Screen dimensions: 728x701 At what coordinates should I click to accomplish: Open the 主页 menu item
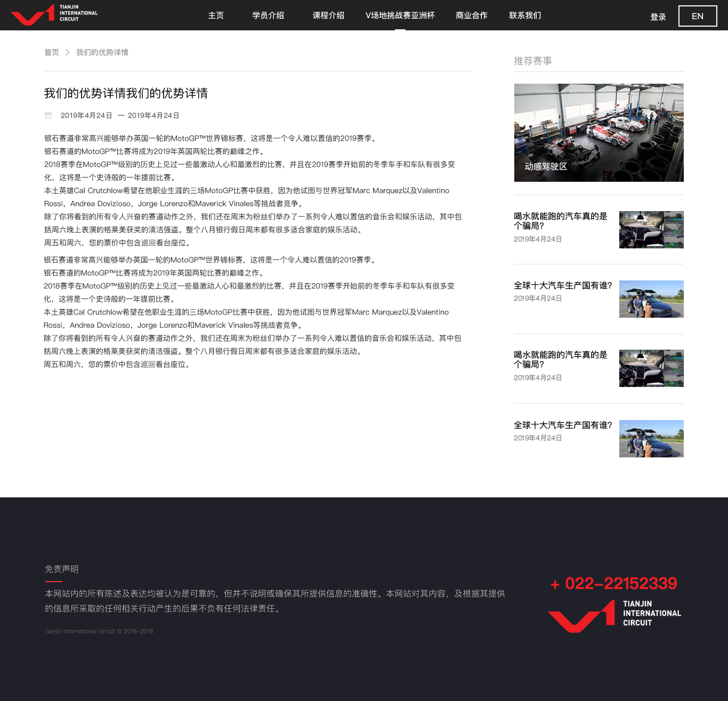pos(216,15)
